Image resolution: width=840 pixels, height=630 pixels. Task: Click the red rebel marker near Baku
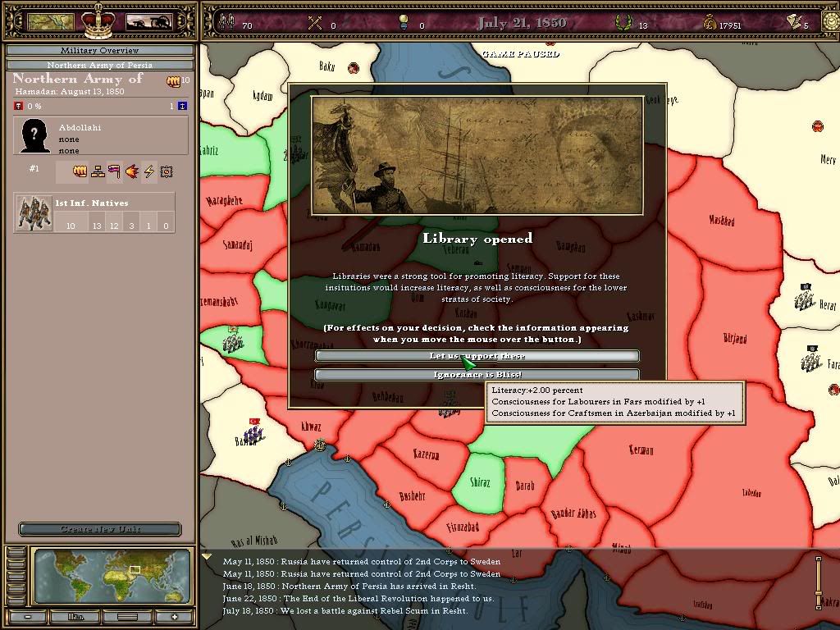pos(353,68)
